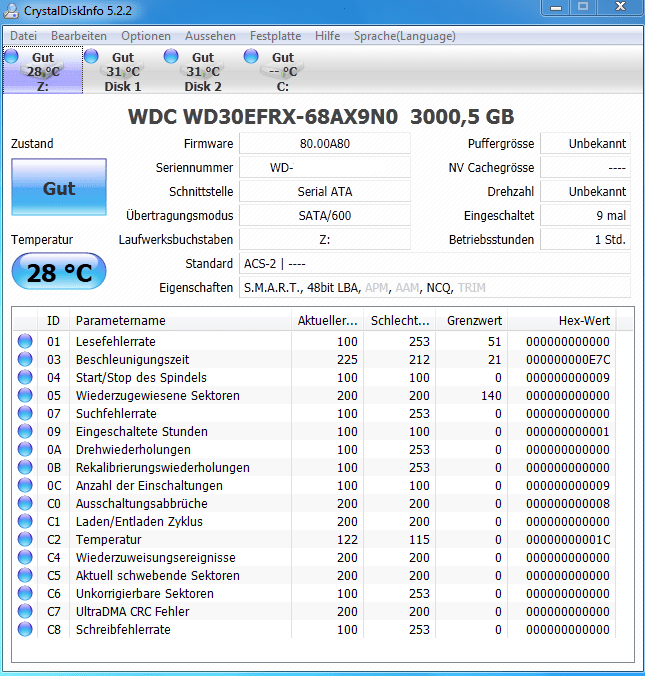Click the Schnittstelle Serial ATA field
The width and height of the screenshot is (645, 676).
click(x=325, y=191)
